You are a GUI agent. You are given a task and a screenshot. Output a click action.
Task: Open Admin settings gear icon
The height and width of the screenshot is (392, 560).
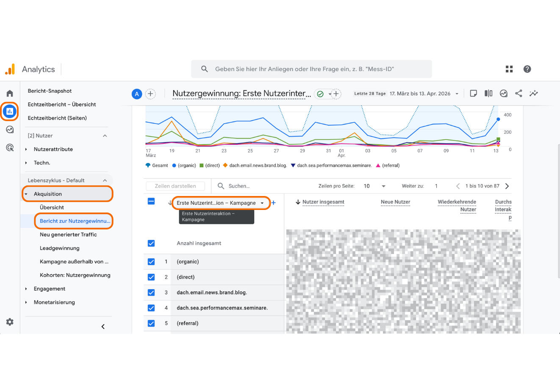point(10,322)
